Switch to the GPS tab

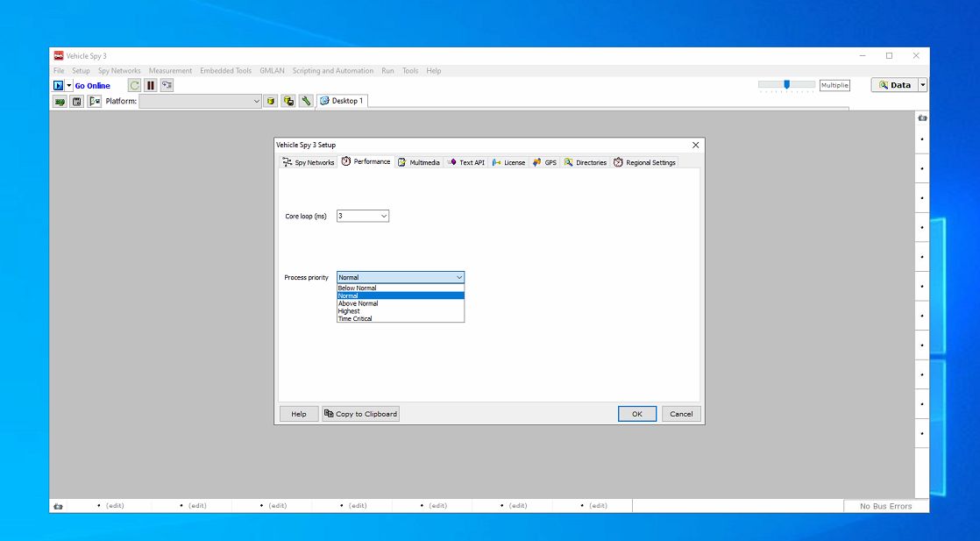pyautogui.click(x=544, y=162)
